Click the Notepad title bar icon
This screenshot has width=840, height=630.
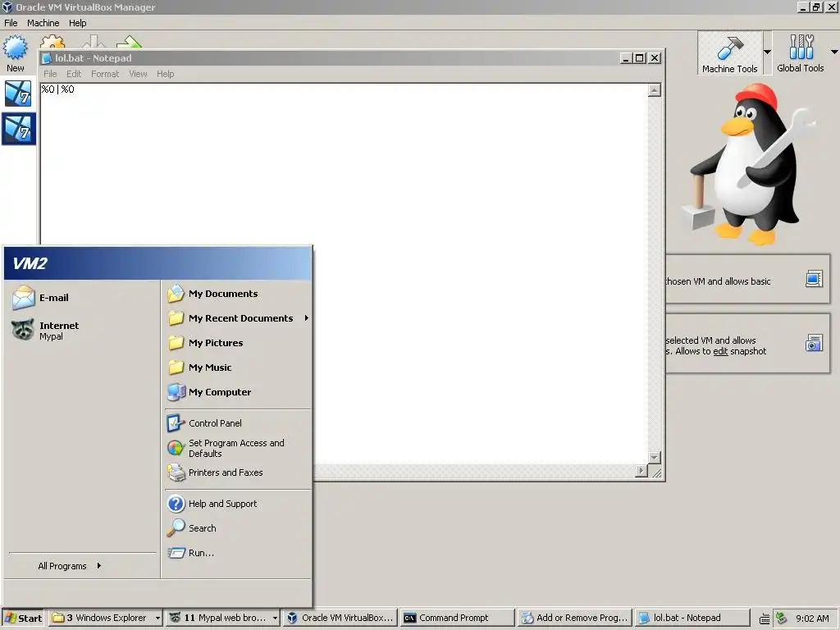point(47,58)
